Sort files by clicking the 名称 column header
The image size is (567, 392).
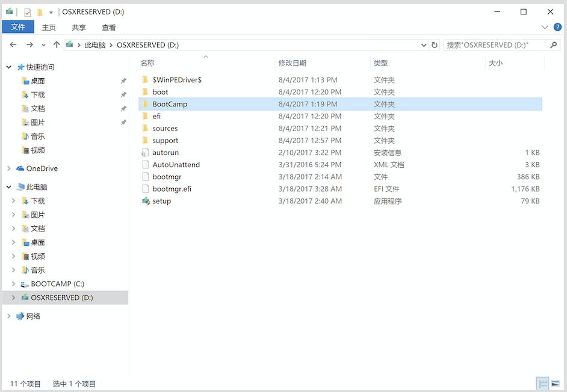[147, 63]
